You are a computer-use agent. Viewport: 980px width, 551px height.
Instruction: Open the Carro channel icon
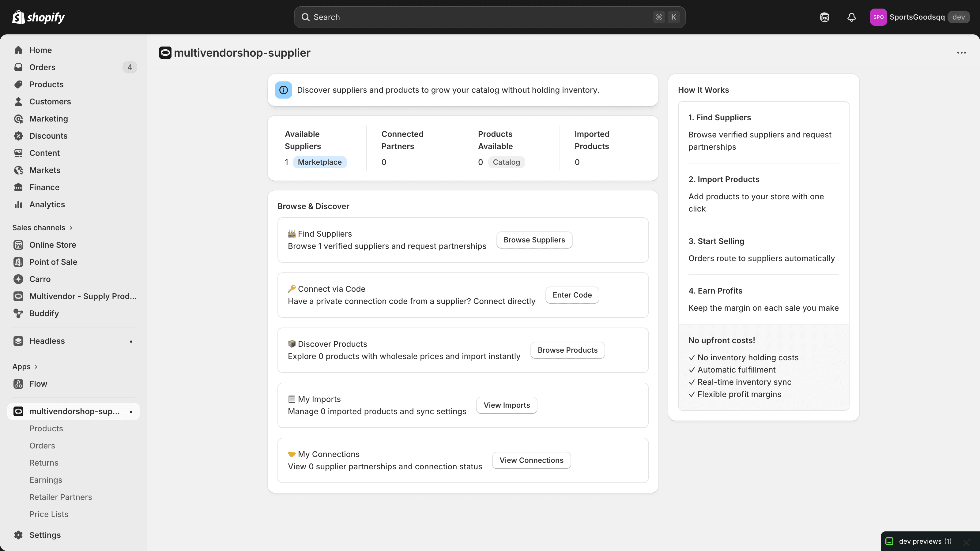[x=18, y=279]
